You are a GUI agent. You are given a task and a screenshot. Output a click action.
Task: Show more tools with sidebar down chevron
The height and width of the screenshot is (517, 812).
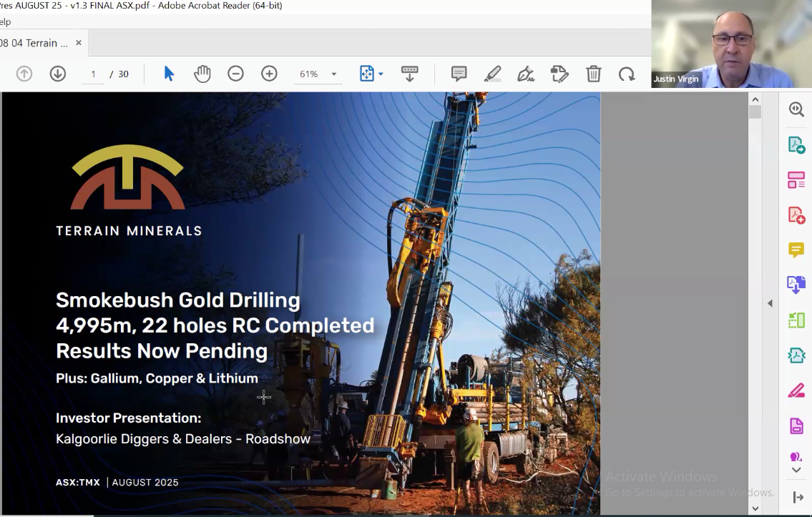pos(796,470)
